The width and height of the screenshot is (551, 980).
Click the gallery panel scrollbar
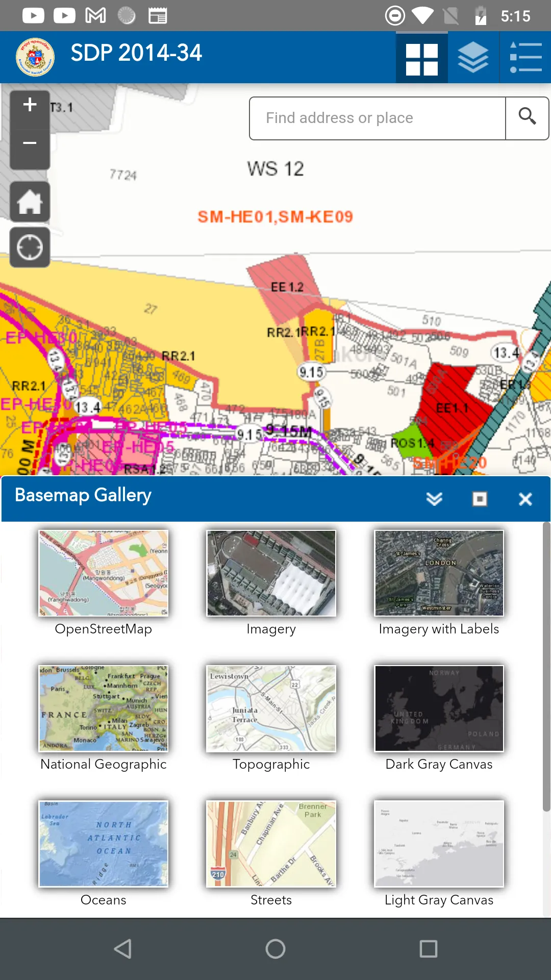pos(546,667)
